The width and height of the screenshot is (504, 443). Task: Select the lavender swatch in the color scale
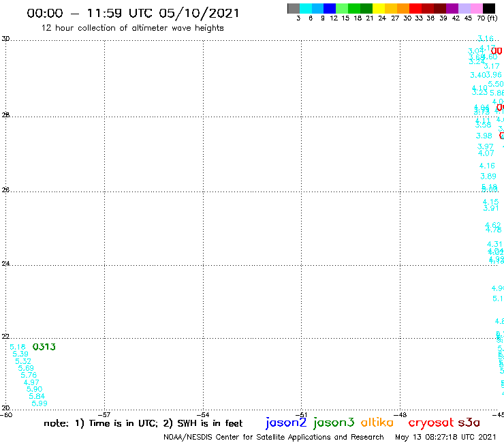[x=464, y=8]
